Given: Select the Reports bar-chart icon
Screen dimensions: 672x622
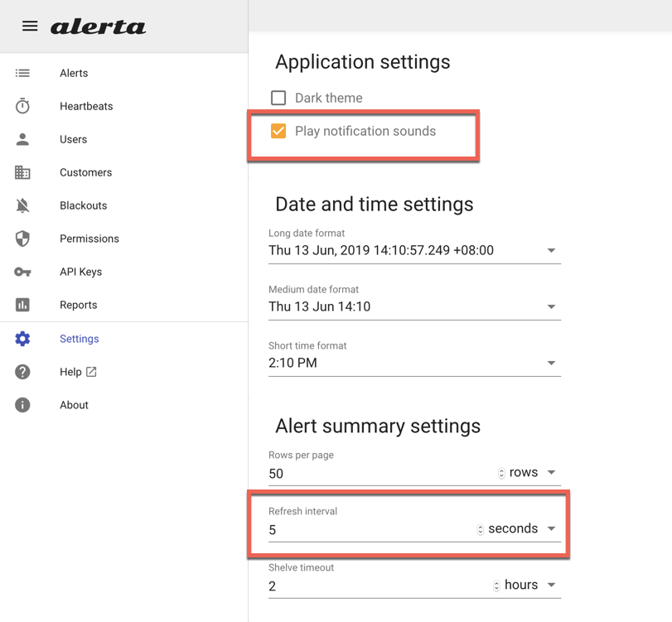Looking at the screenshot, I should [22, 305].
